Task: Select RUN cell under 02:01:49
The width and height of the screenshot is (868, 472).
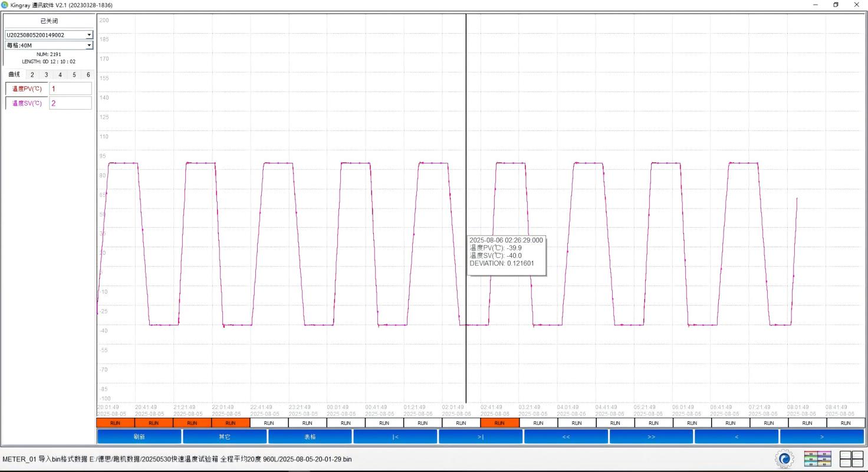Action: coord(461,423)
